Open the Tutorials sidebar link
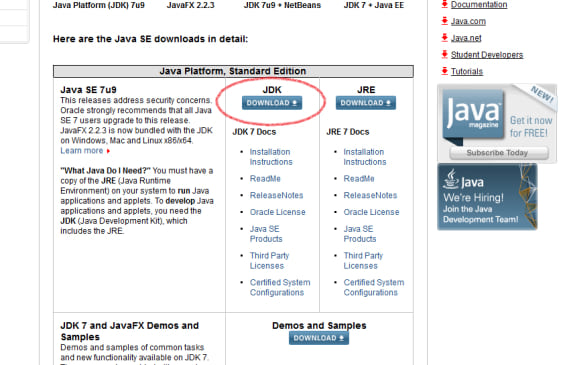This screenshot has height=365, width=565. pos(467,71)
